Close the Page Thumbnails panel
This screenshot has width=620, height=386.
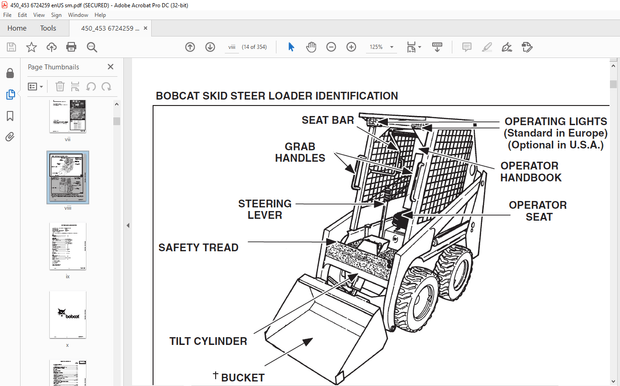110,67
